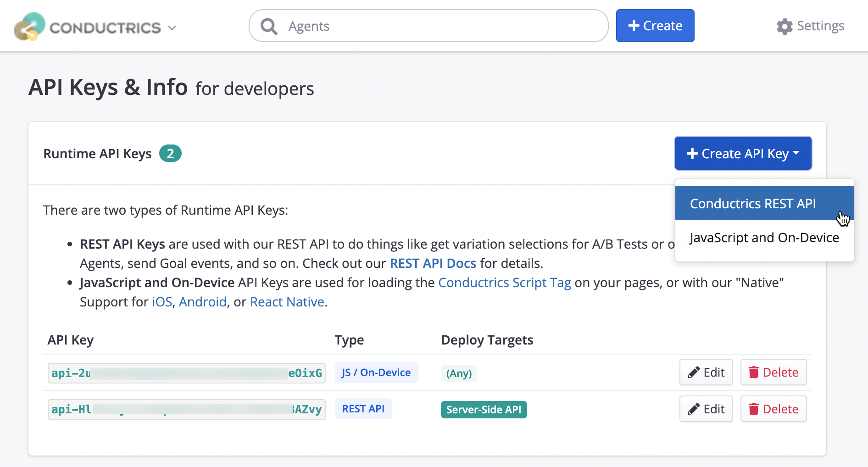Click the trash icon for the JS key
The image size is (868, 467).
pyautogui.click(x=753, y=372)
